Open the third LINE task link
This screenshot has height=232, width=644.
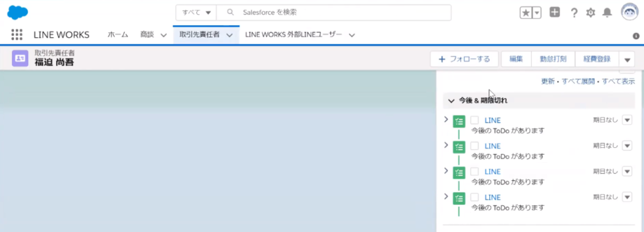click(x=492, y=171)
